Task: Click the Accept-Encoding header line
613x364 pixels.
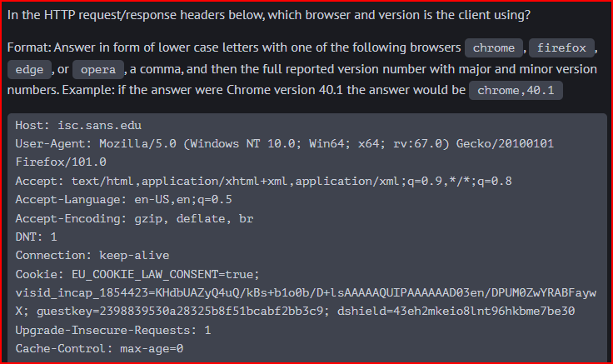Action: (134, 218)
